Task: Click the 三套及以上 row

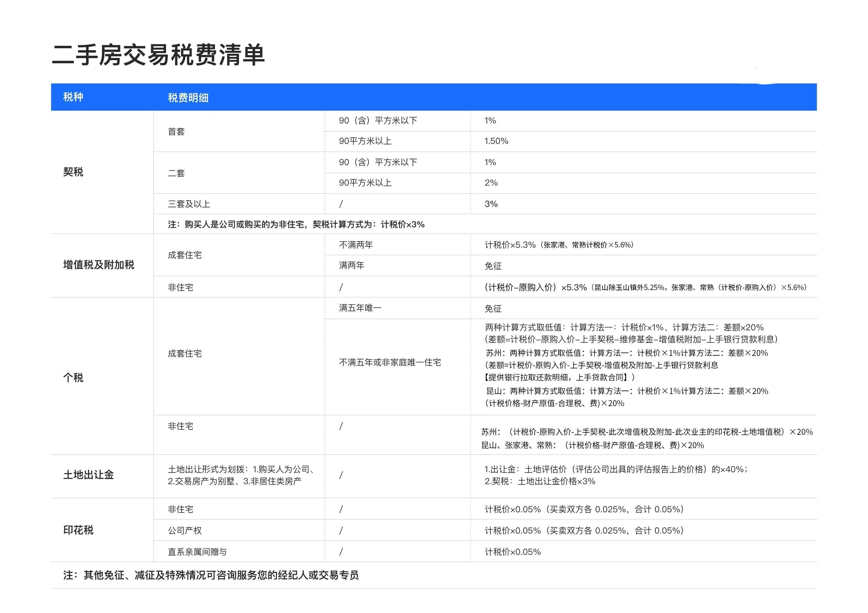Action: pos(189,204)
